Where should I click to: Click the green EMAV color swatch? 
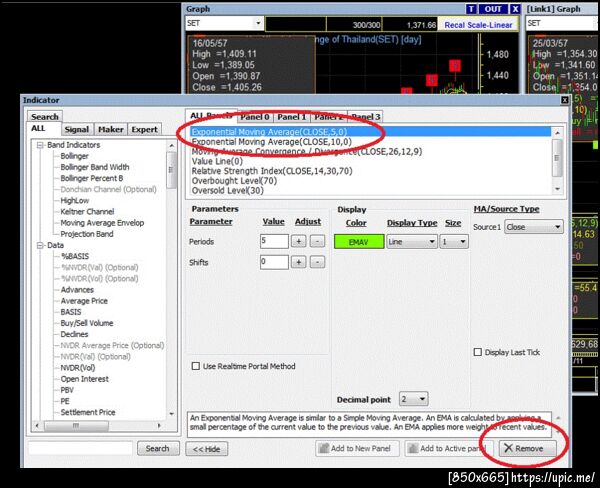pos(359,242)
